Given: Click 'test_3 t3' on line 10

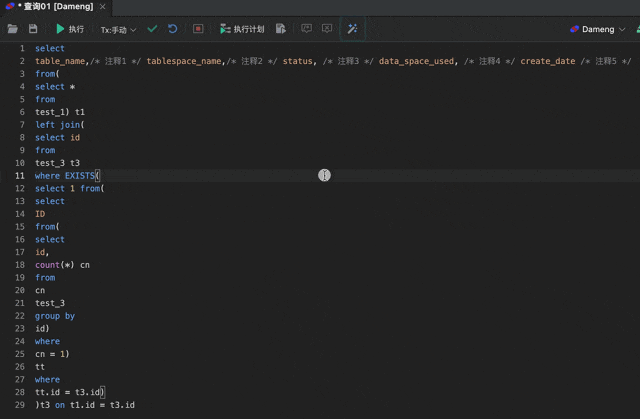Looking at the screenshot, I should tap(58, 163).
